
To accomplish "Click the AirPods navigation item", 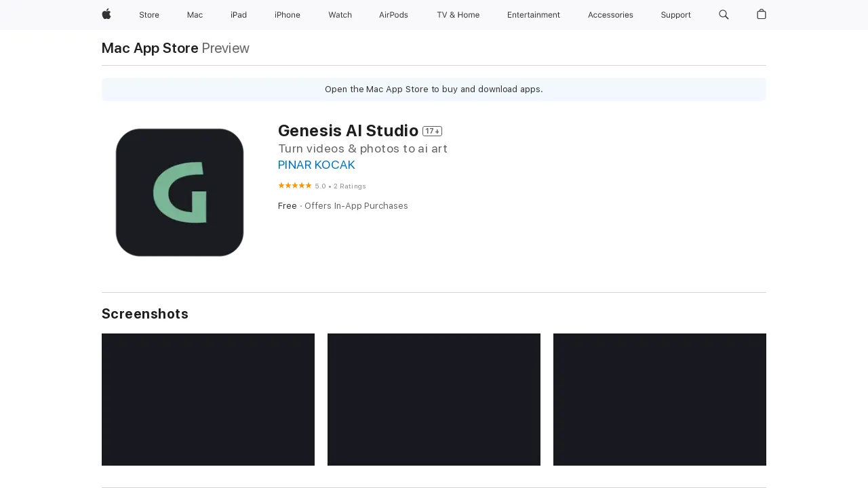I will pyautogui.click(x=393, y=15).
